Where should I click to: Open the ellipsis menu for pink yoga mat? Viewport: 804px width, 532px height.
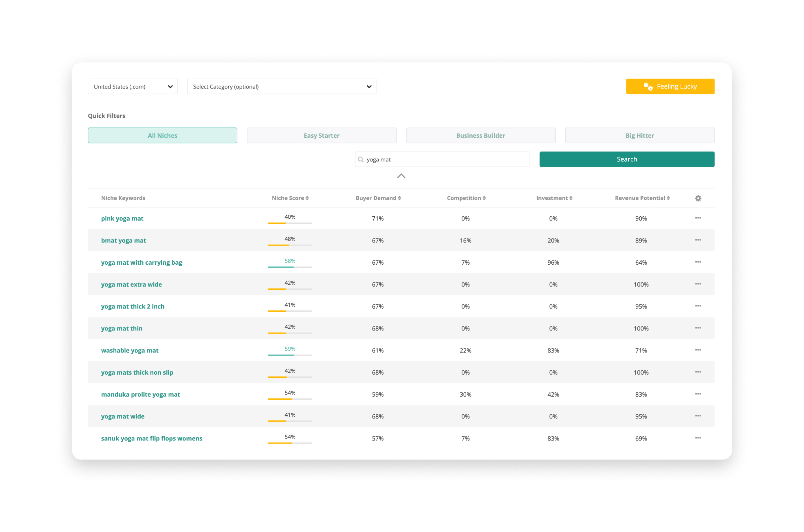tap(698, 218)
